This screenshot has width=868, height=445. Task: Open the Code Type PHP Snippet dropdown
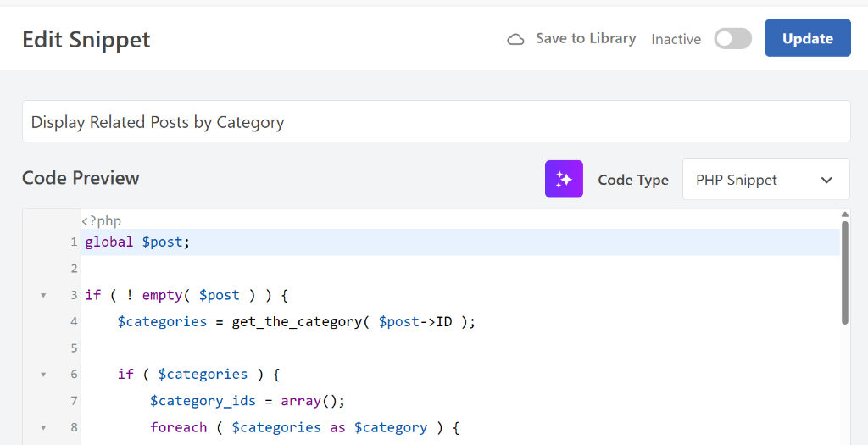coord(765,180)
